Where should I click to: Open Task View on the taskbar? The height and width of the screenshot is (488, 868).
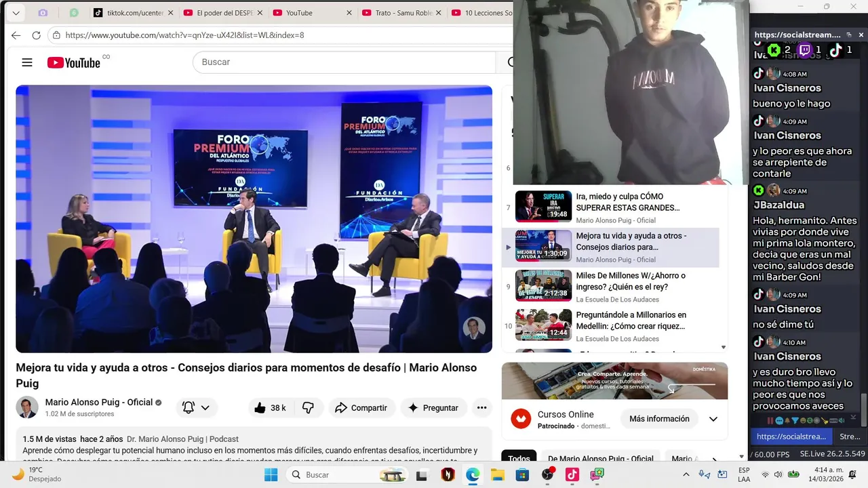tap(421, 475)
